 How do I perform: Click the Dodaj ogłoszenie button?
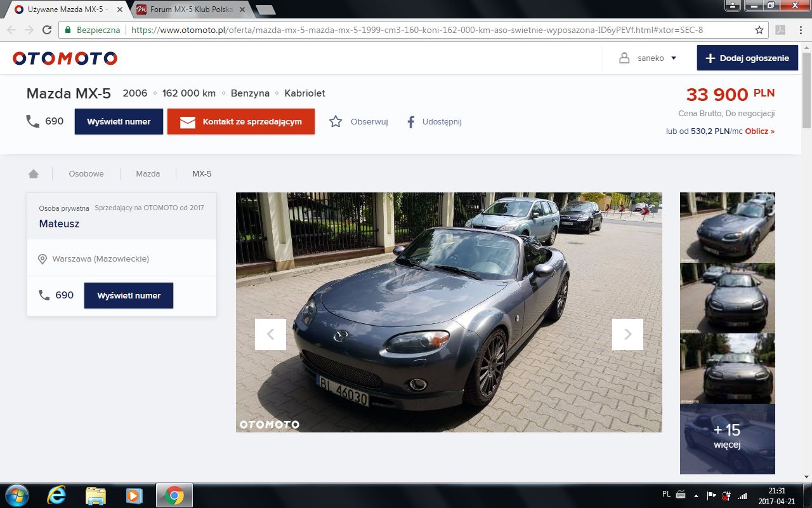click(x=747, y=58)
